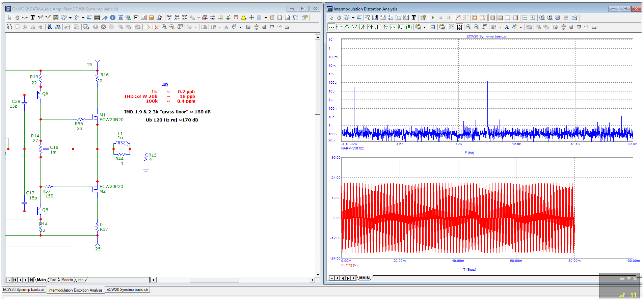Run the analysis with the green play icon

pyautogui.click(x=433, y=18)
